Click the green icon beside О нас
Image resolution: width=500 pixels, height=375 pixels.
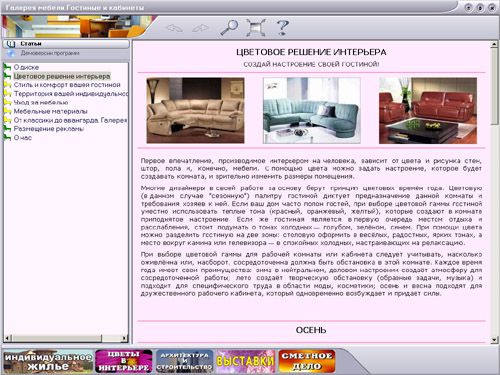7,138
